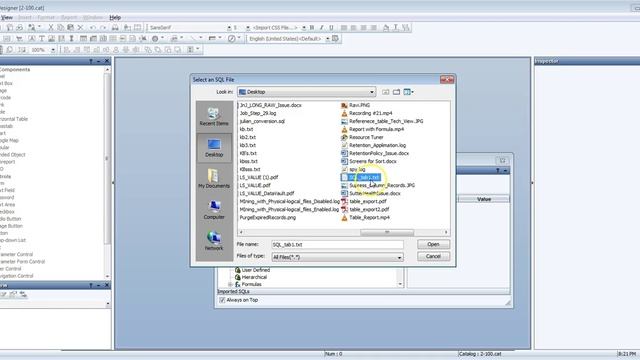Screen dimensions: 640x360
Task: Select Recent Items in dialog sidebar
Action: 214,117
